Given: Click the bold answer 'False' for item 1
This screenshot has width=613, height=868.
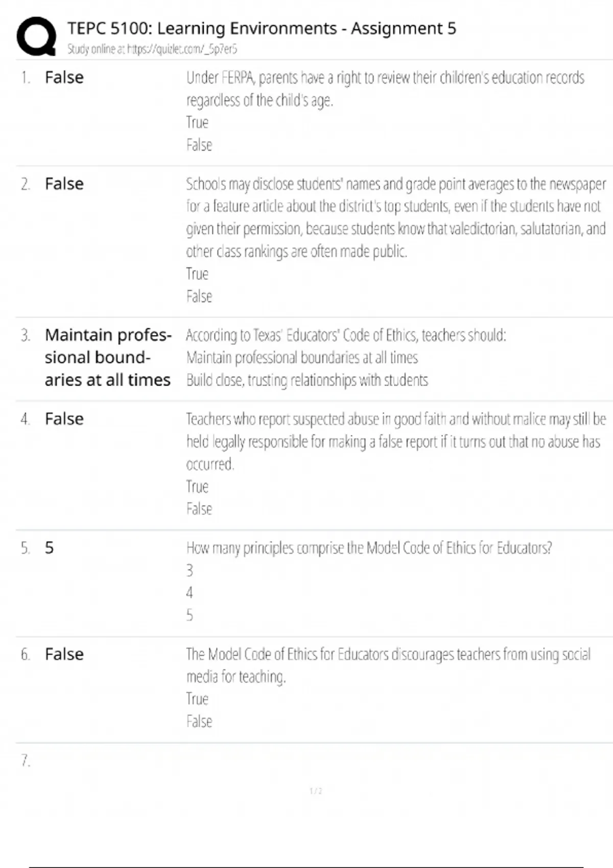Looking at the screenshot, I should [64, 77].
